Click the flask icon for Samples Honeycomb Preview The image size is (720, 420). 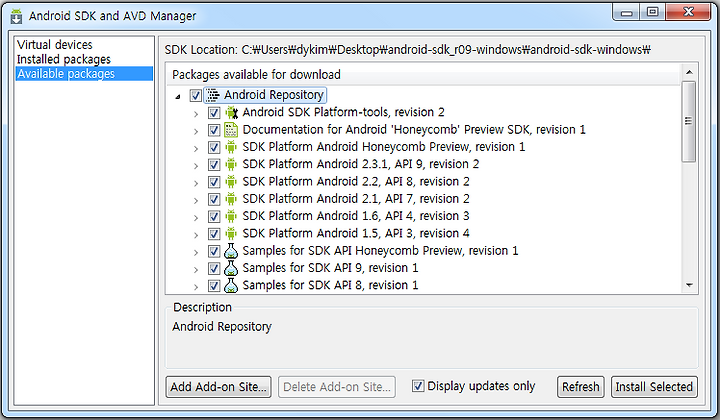[x=231, y=251]
